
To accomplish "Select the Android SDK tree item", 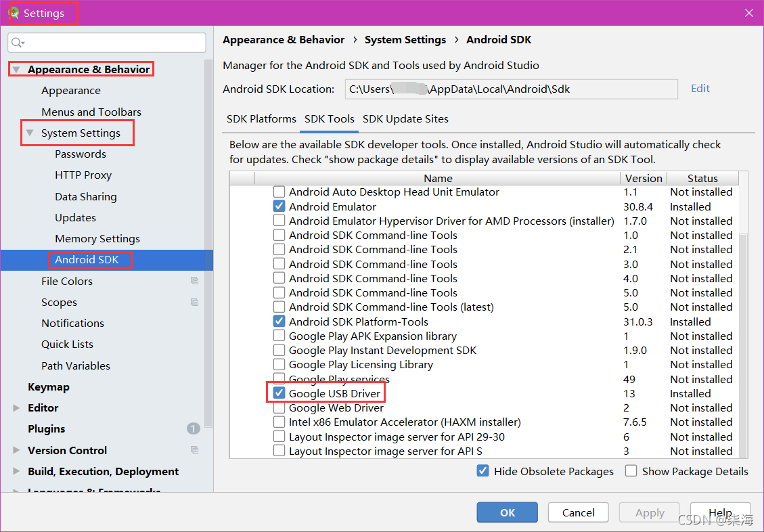I will point(107,260).
